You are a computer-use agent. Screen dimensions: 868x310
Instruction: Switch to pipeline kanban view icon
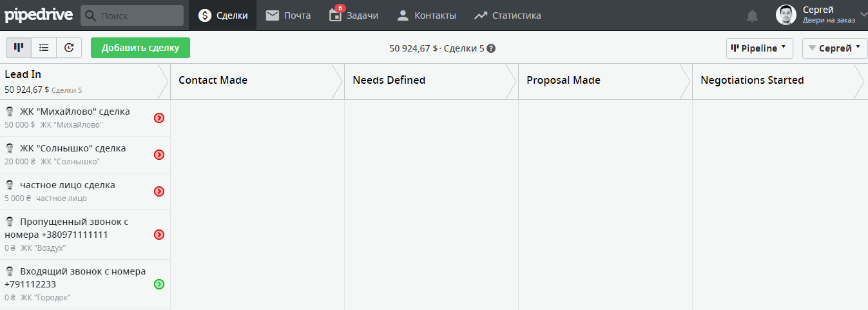[19, 48]
